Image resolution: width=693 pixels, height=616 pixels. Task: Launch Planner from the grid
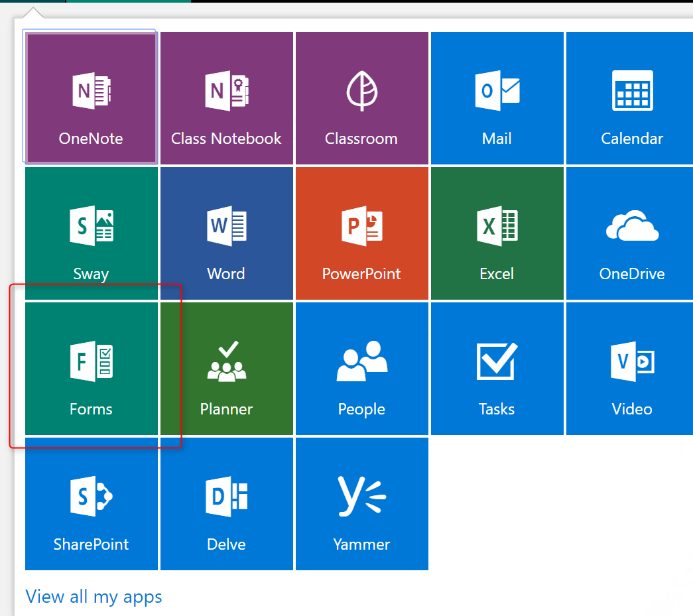pos(227,368)
